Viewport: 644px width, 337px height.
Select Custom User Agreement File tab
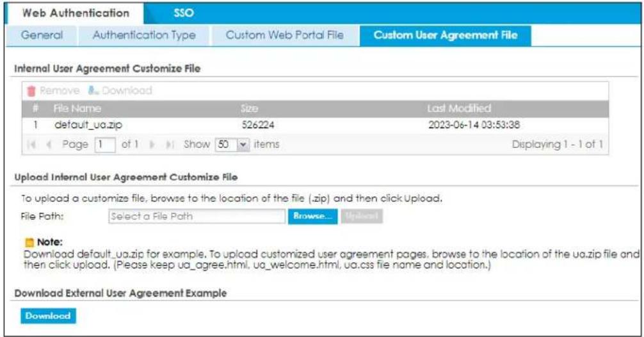(445, 35)
